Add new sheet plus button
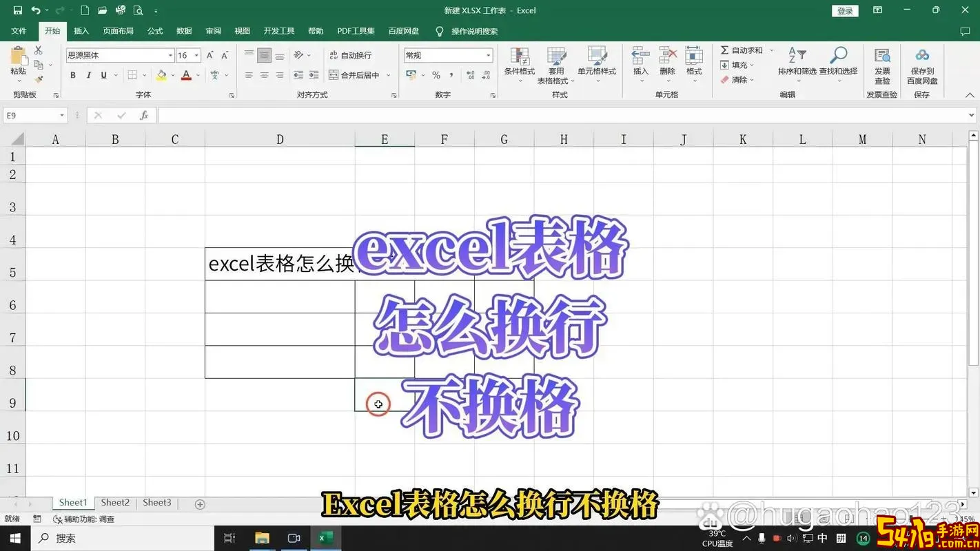 coord(200,504)
